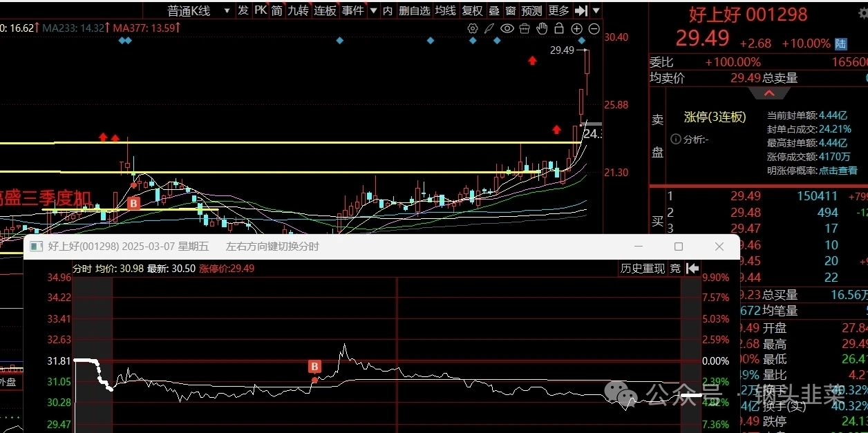Zoom out with the minus circle icon
Screen dimensions: 868x433
(x=594, y=28)
